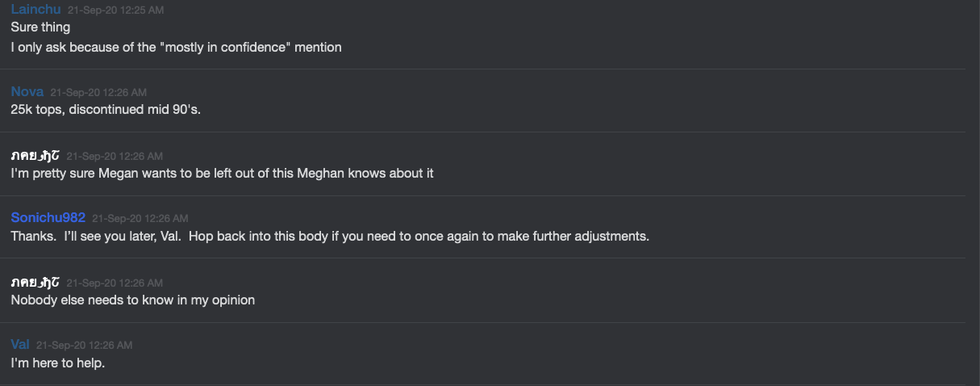The image size is (980, 386).
Task: Click divider line between Lainchu and Nova messages
Action: point(484,69)
